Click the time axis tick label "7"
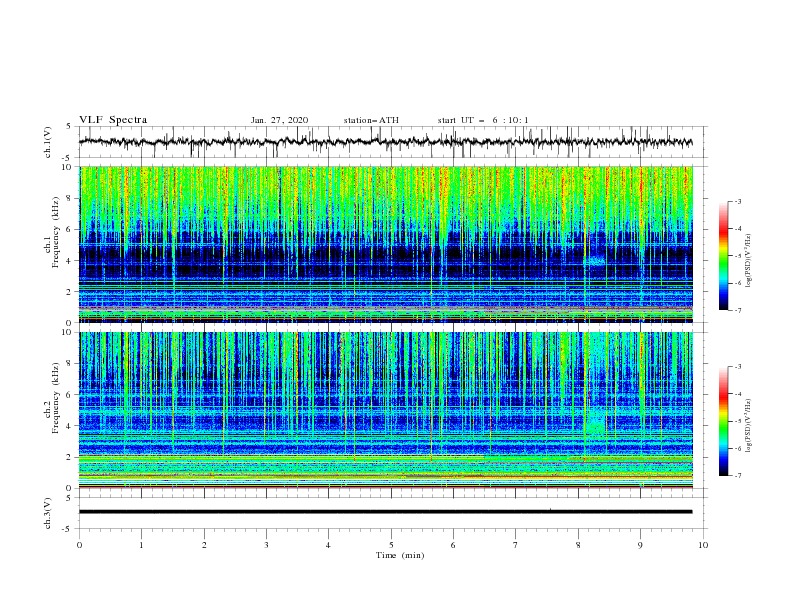 pyautogui.click(x=516, y=545)
